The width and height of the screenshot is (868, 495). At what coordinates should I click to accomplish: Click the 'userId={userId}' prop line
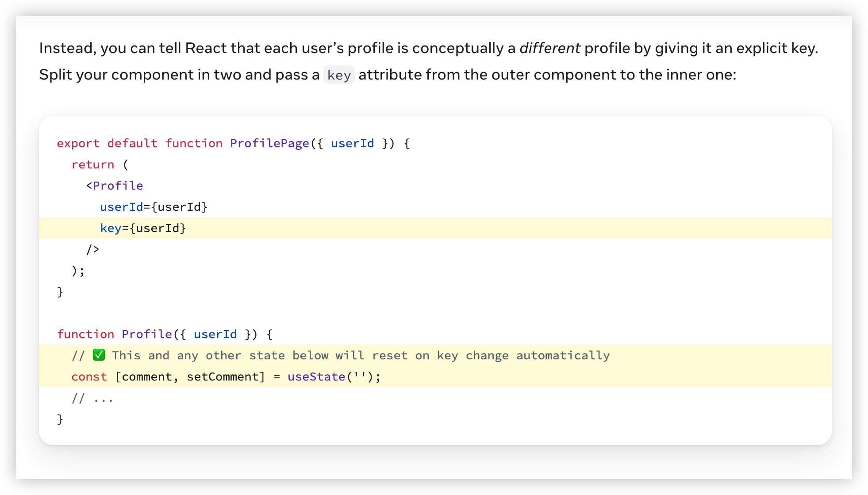tap(154, 207)
